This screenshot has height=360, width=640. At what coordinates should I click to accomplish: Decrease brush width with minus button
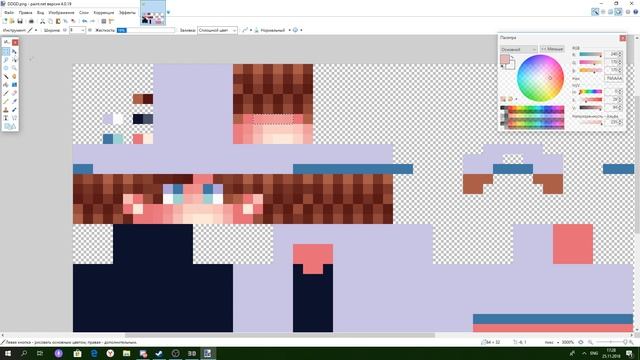click(64, 30)
